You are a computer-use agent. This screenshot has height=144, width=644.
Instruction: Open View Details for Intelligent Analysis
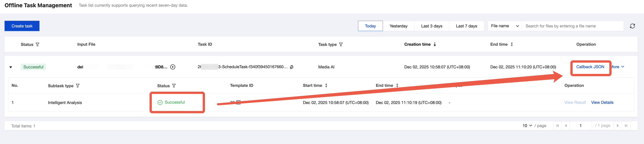[x=602, y=102]
